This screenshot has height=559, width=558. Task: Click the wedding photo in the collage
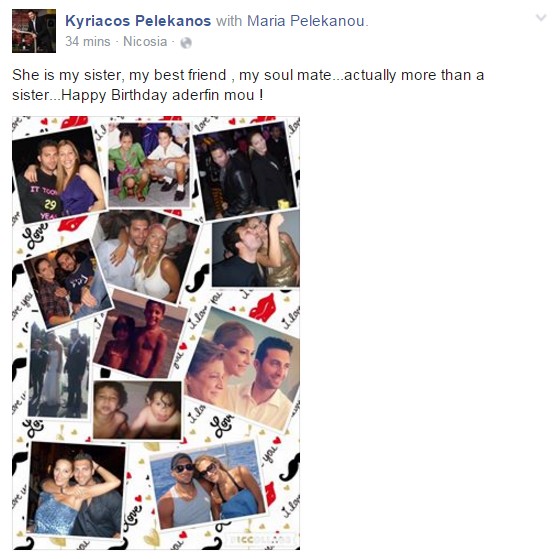pos(59,371)
